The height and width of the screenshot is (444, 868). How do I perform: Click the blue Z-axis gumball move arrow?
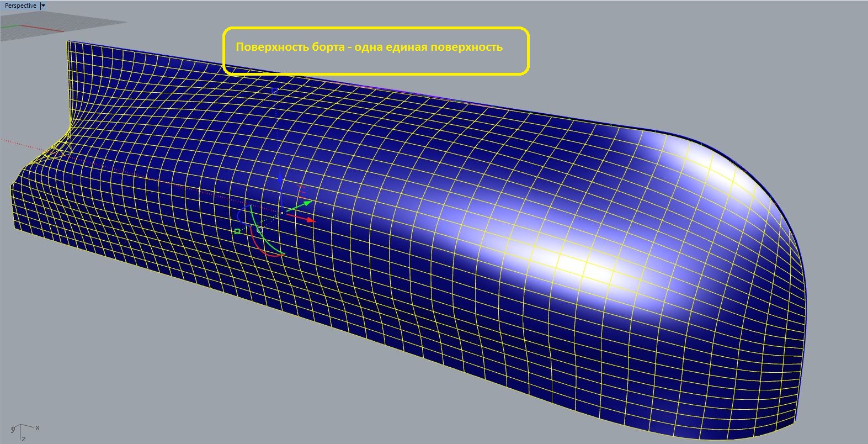click(x=281, y=178)
